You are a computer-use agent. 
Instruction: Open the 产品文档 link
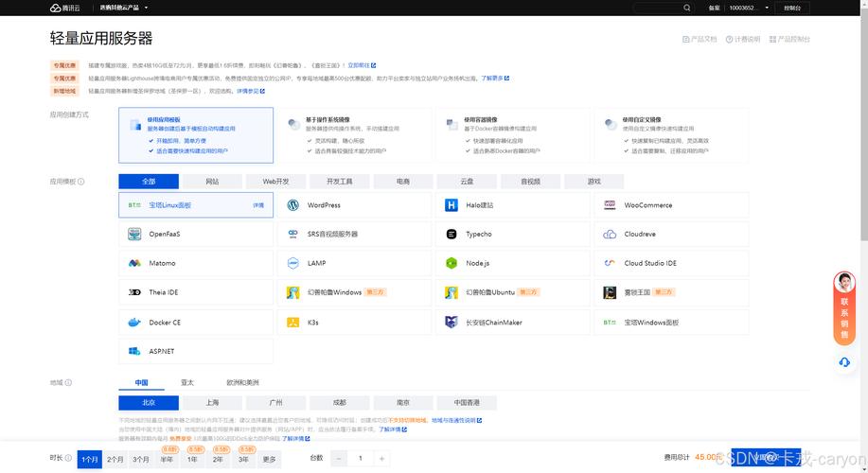pos(700,40)
